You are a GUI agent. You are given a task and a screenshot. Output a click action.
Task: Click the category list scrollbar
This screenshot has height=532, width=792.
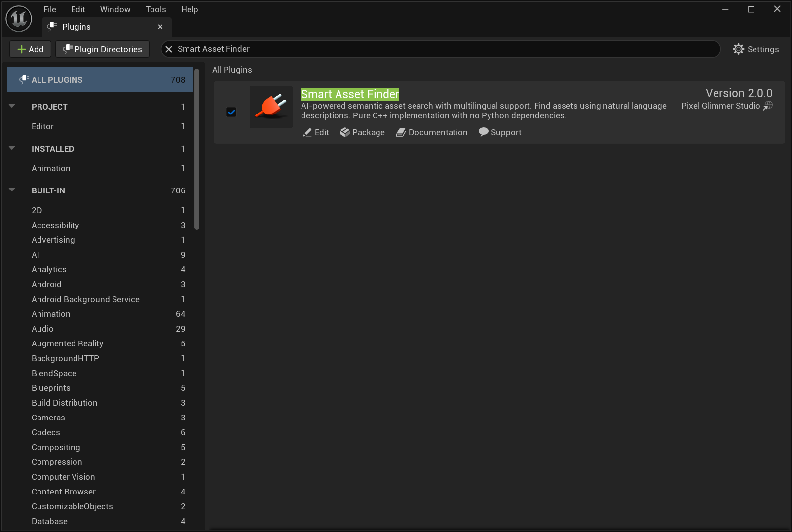[197, 149]
